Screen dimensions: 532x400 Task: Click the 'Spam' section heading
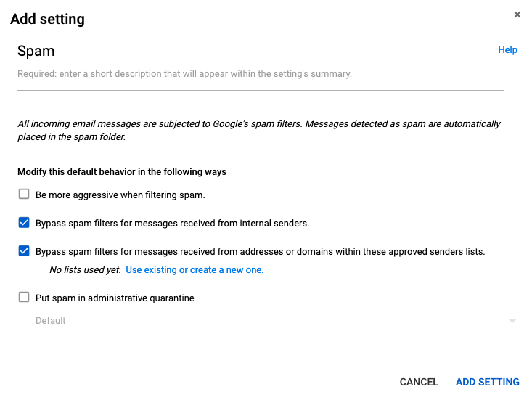36,51
